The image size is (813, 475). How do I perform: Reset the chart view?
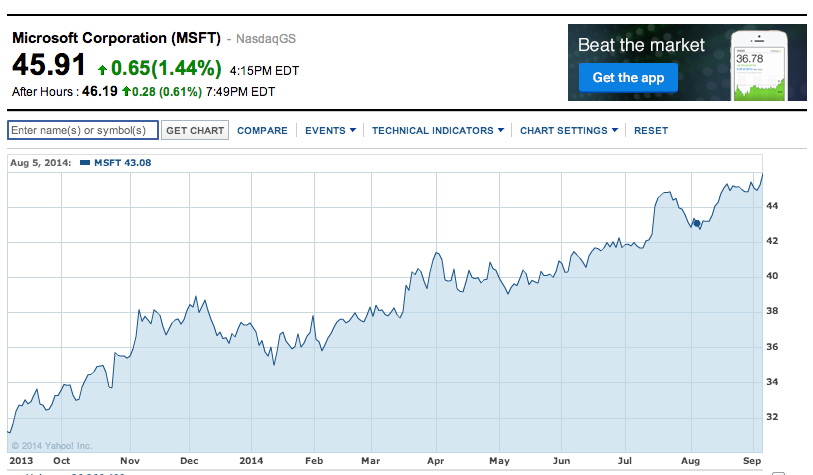pyautogui.click(x=650, y=131)
